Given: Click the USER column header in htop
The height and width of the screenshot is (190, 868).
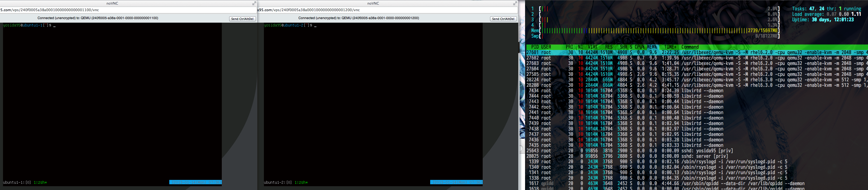Looking at the screenshot, I should coord(546,47).
